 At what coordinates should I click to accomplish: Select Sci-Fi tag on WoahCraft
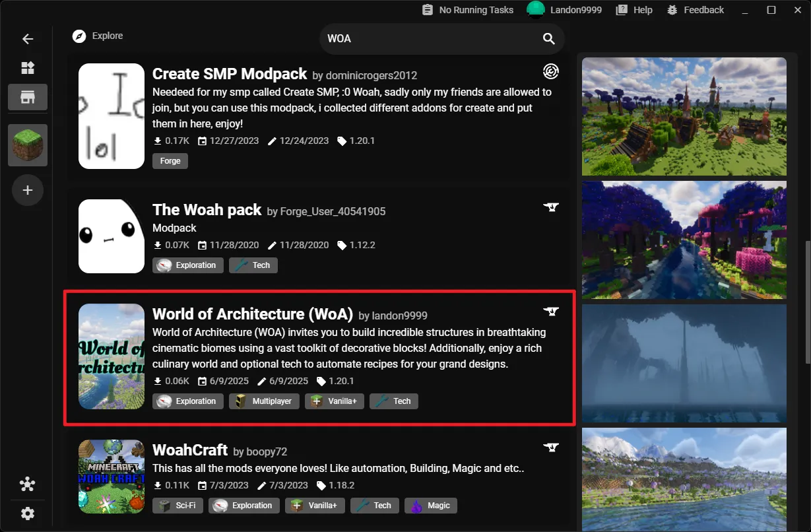tap(178, 506)
